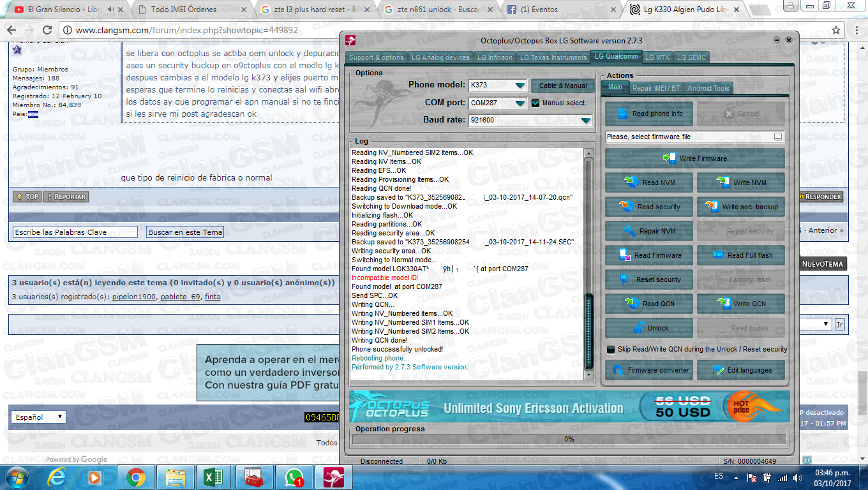Reload the page in Chrome
Screen dimensions: 868x490
click(47, 30)
